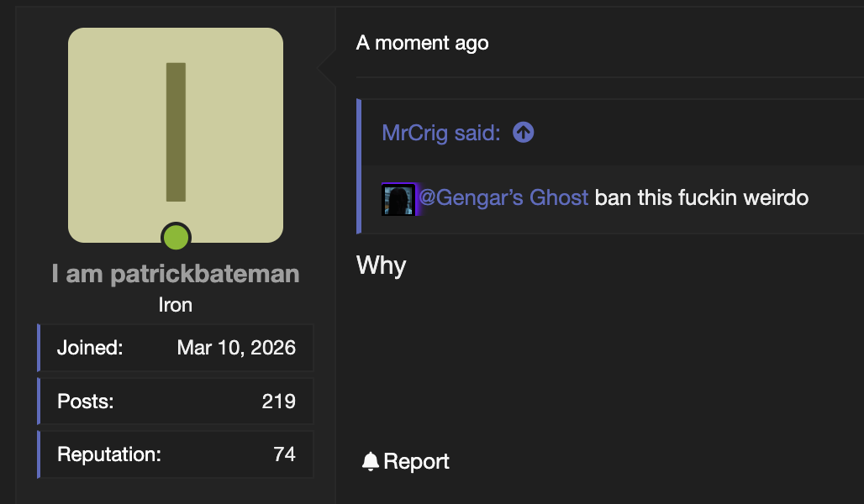
Task: Open the @Gengar's Ghost mention profile
Action: 503,197
